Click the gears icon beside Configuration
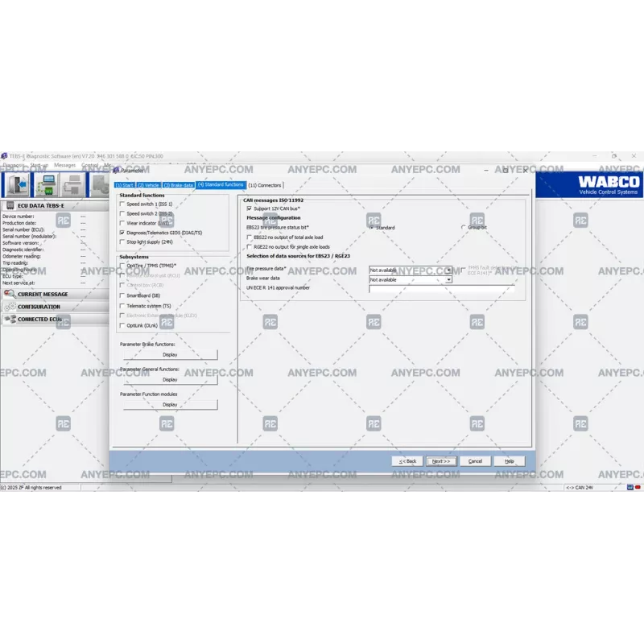This screenshot has height=644, width=644. pyautogui.click(x=10, y=307)
